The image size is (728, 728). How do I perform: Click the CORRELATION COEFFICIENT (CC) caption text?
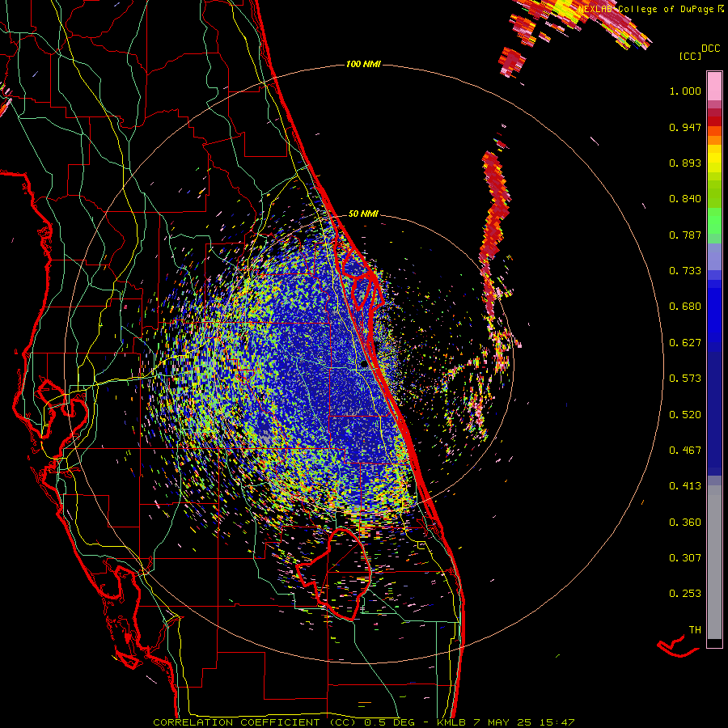click(254, 722)
